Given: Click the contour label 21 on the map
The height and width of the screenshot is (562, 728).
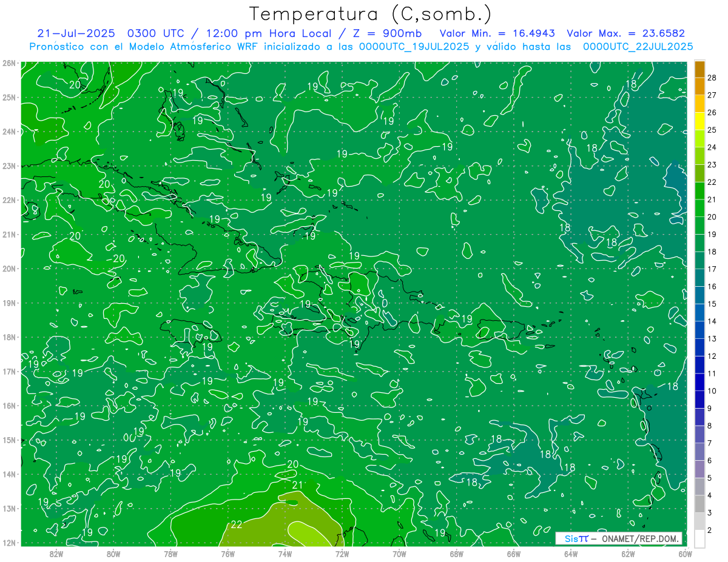Looking at the screenshot, I should (297, 485).
